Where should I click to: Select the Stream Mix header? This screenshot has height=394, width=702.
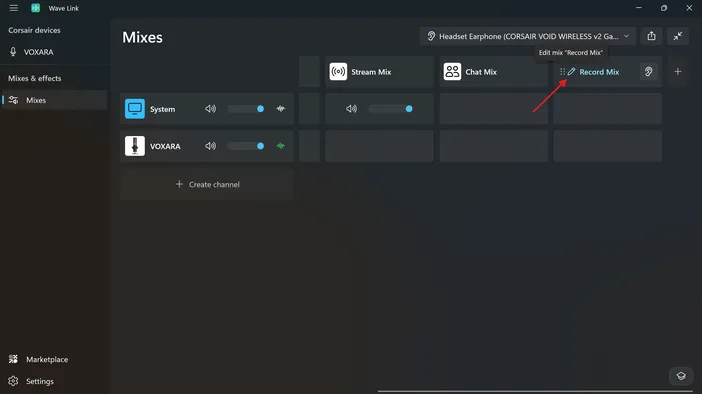(x=379, y=72)
